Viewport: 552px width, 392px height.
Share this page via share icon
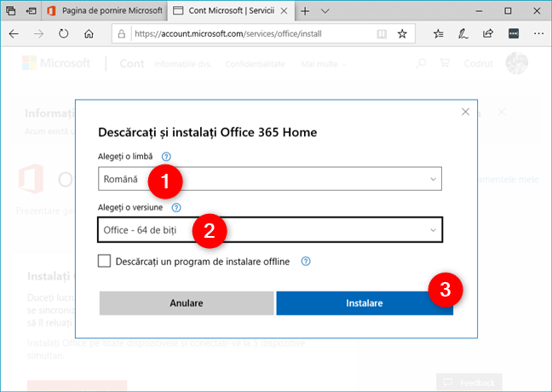click(x=488, y=34)
